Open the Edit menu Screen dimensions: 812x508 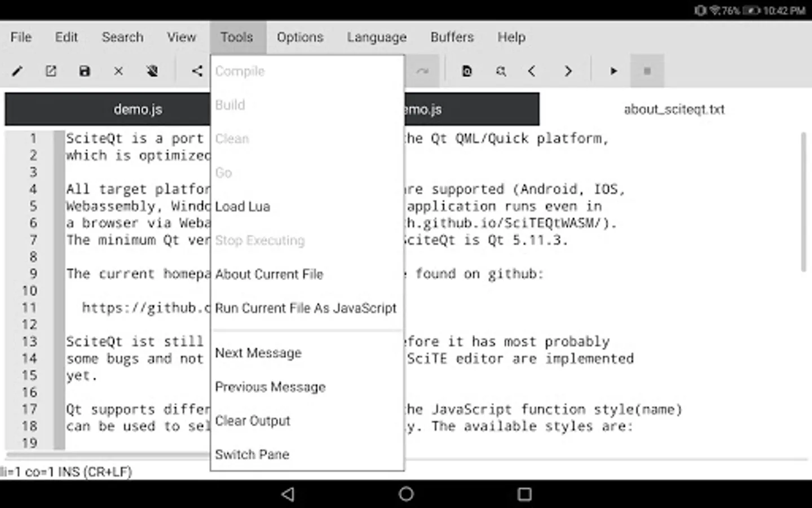(x=66, y=37)
